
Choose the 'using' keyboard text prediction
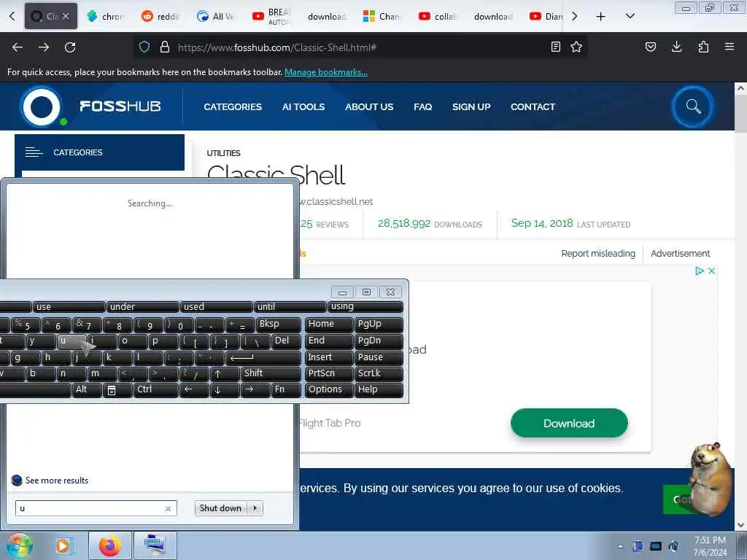click(365, 306)
